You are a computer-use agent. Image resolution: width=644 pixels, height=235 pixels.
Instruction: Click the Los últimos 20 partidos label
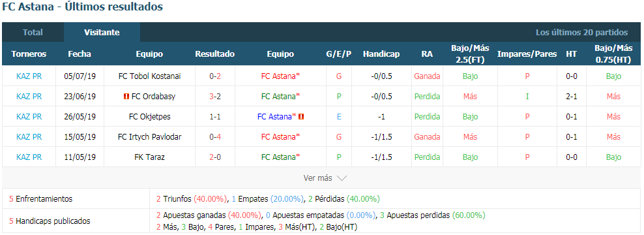(581, 32)
